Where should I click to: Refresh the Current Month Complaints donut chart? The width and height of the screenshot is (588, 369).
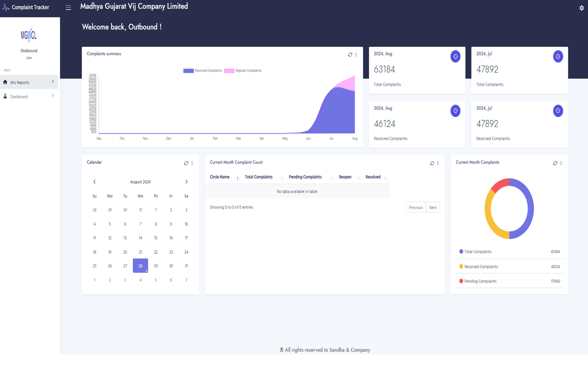[555, 163]
